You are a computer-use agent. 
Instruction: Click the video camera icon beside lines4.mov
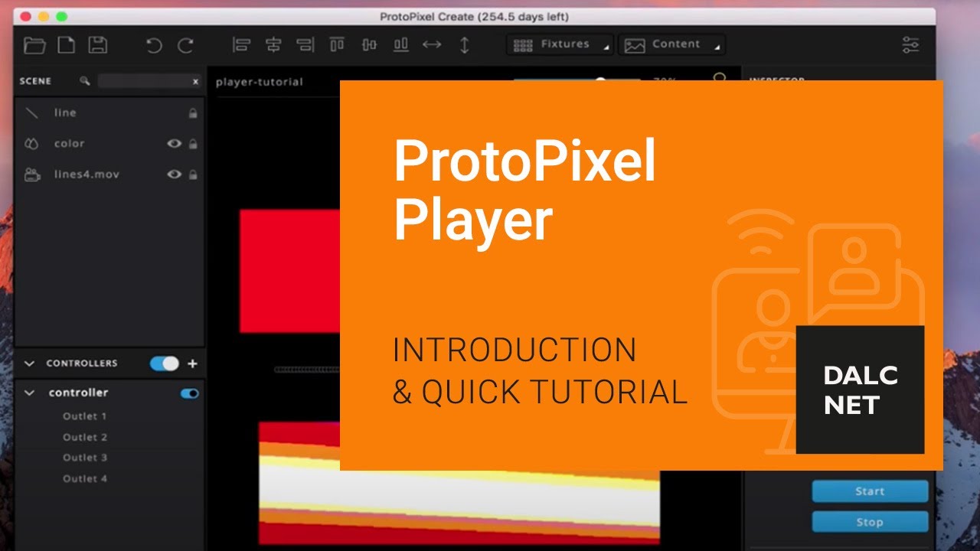click(32, 174)
